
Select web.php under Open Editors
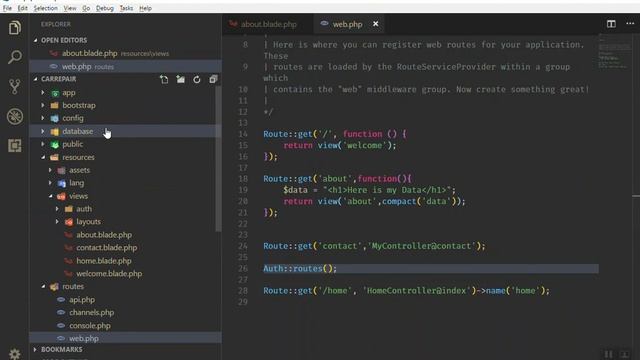(126, 66)
